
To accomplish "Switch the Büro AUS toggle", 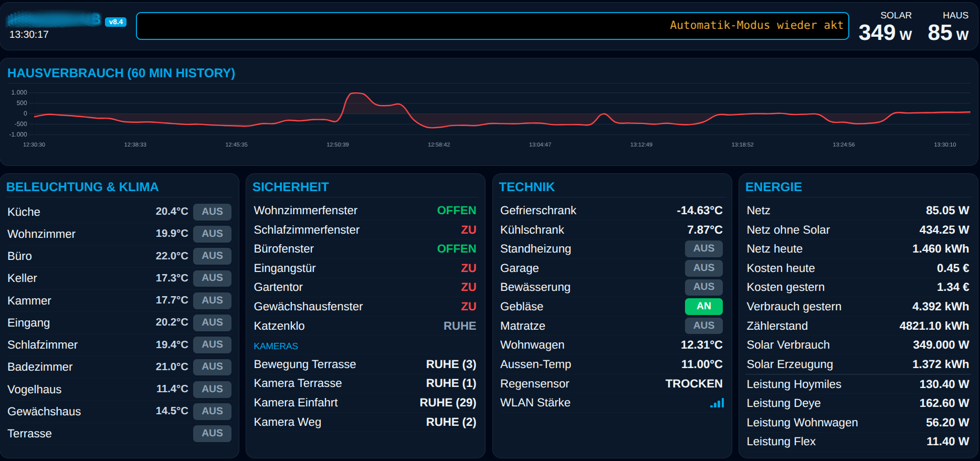I will (212, 256).
